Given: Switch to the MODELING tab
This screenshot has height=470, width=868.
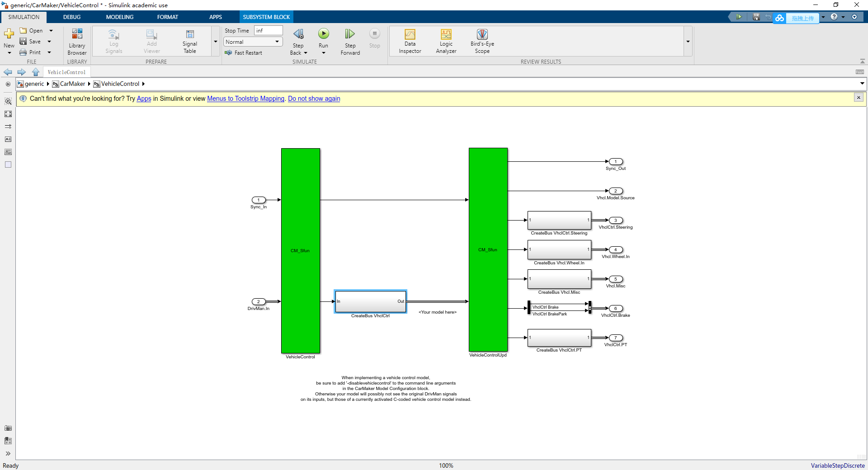Looking at the screenshot, I should pos(120,17).
